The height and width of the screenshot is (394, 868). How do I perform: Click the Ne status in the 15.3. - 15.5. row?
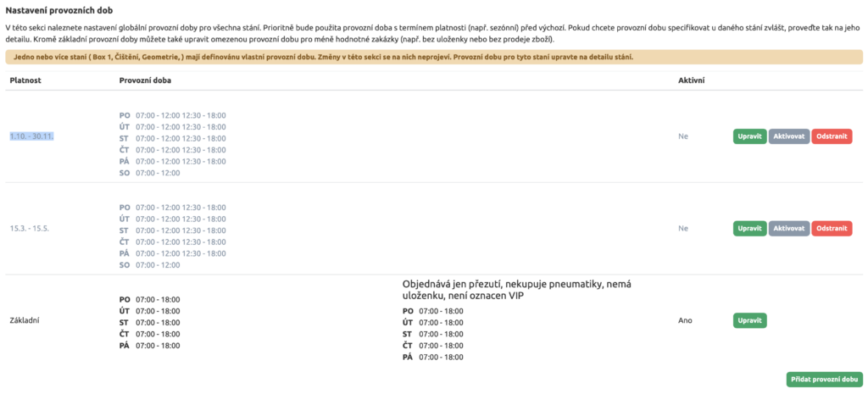(683, 229)
